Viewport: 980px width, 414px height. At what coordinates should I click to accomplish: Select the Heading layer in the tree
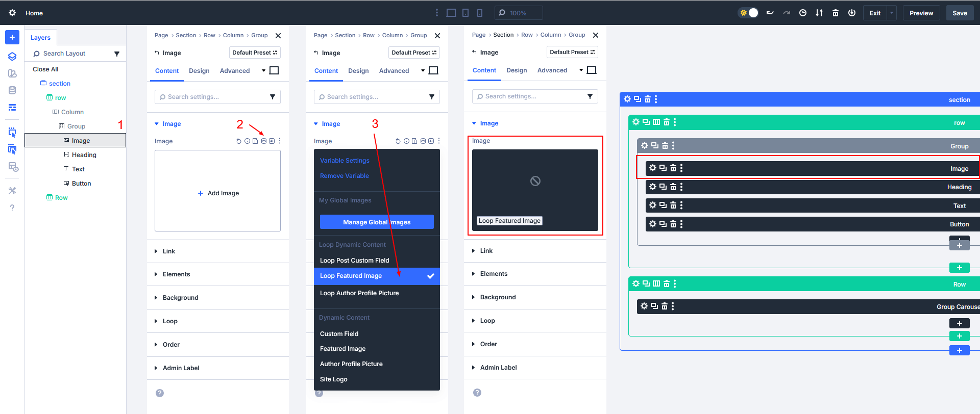[x=84, y=155]
